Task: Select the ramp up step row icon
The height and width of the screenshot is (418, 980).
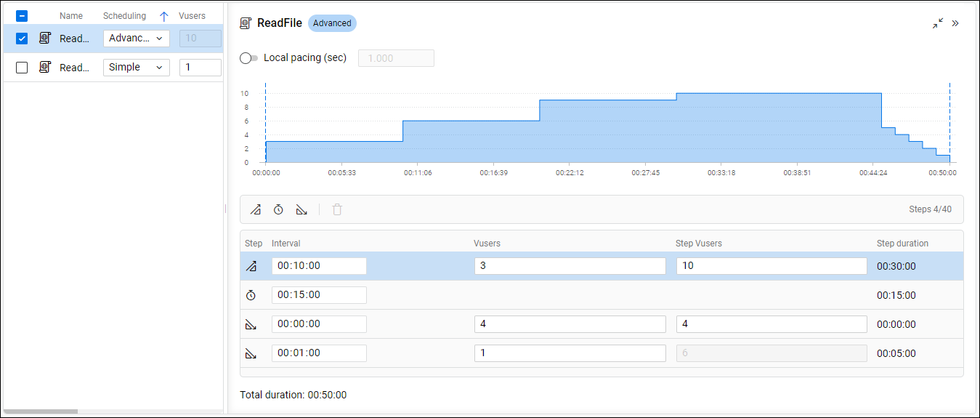Action: (251, 266)
